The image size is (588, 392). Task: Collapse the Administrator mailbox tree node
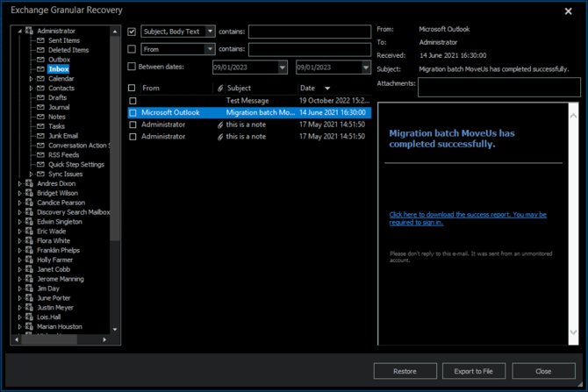tap(20, 31)
